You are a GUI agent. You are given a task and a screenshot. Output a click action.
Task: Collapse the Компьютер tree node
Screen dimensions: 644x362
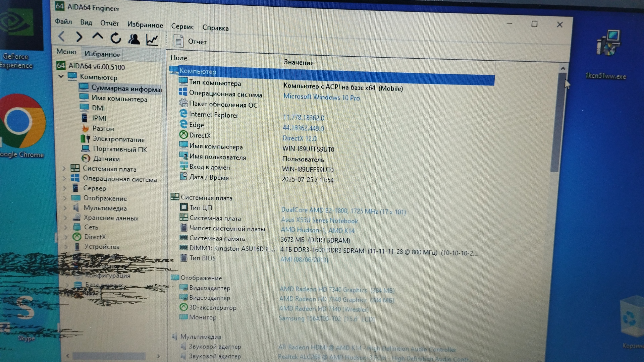coord(61,76)
